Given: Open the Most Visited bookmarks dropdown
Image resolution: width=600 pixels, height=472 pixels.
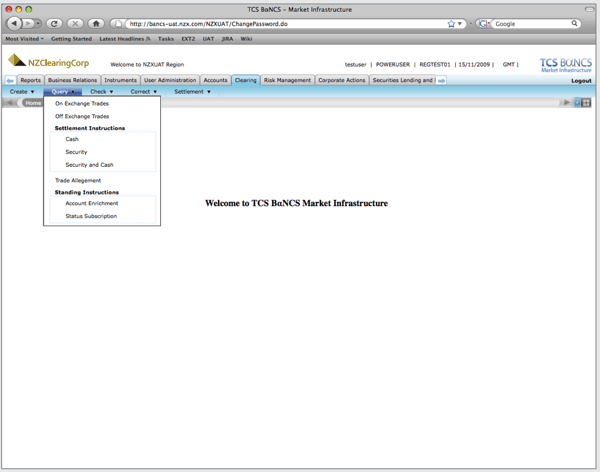Looking at the screenshot, I should click(24, 39).
